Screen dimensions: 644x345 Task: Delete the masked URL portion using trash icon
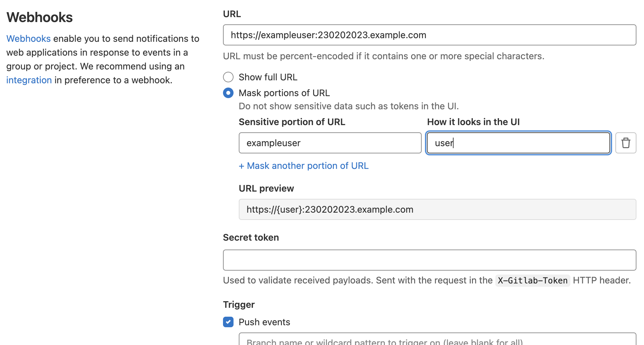click(x=626, y=143)
